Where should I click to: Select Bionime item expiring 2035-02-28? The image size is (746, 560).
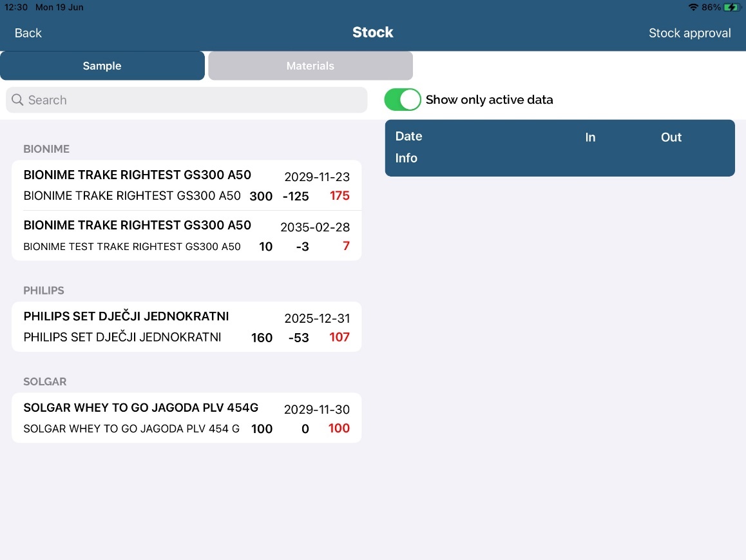pos(186,235)
